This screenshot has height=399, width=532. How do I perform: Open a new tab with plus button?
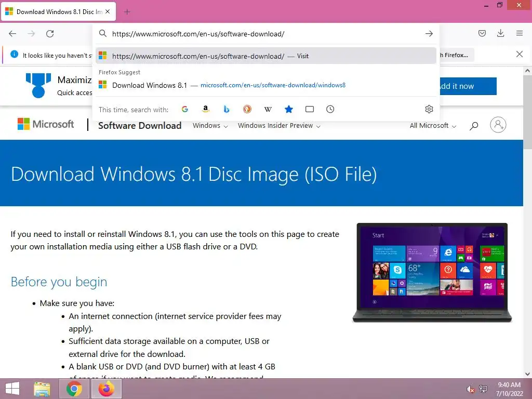pos(127,12)
